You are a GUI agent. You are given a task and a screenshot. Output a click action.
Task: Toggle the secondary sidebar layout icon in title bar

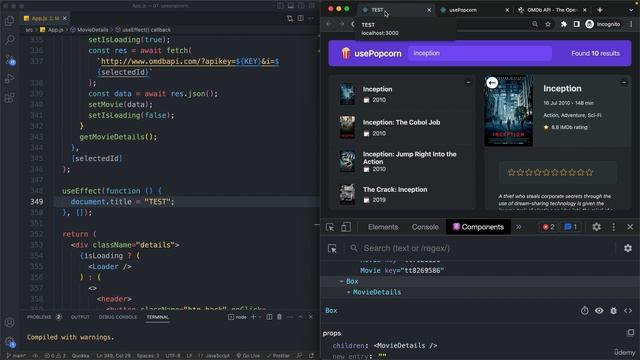(x=301, y=6)
